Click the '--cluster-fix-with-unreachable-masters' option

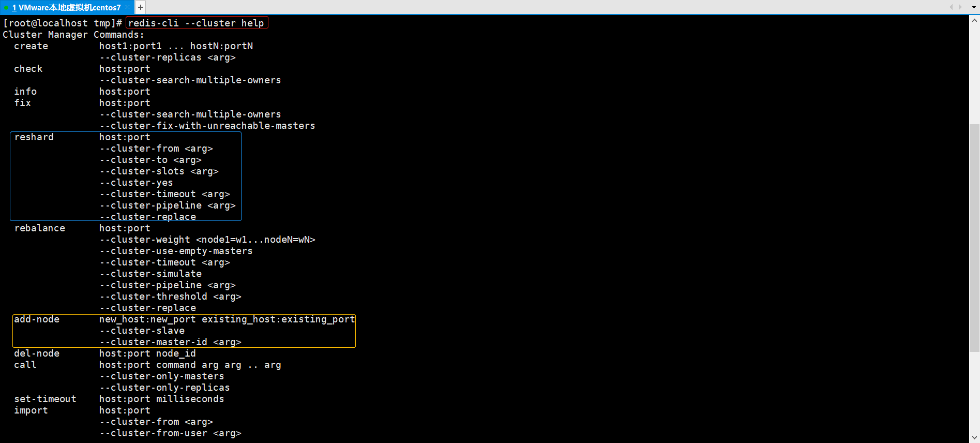[207, 126]
